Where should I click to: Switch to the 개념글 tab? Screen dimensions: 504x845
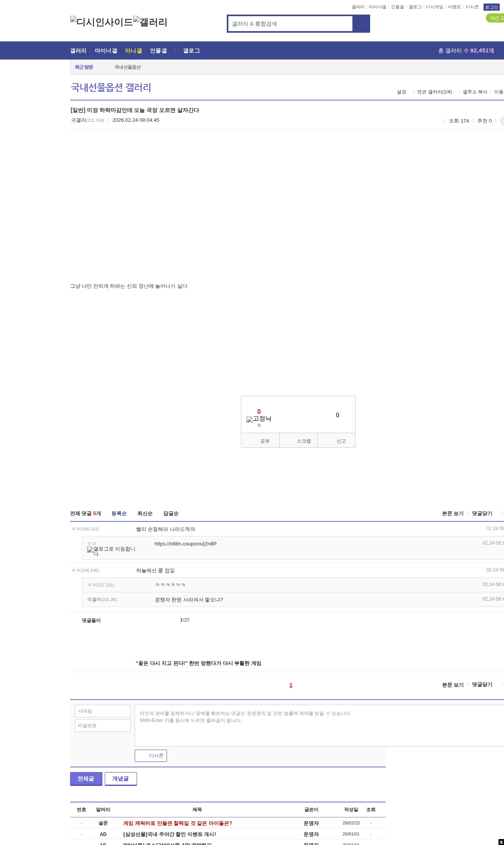[x=120, y=778]
